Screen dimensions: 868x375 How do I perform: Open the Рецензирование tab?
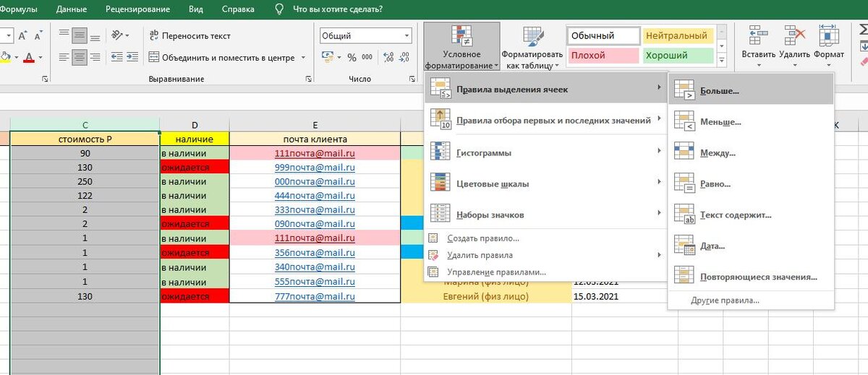coord(137,9)
